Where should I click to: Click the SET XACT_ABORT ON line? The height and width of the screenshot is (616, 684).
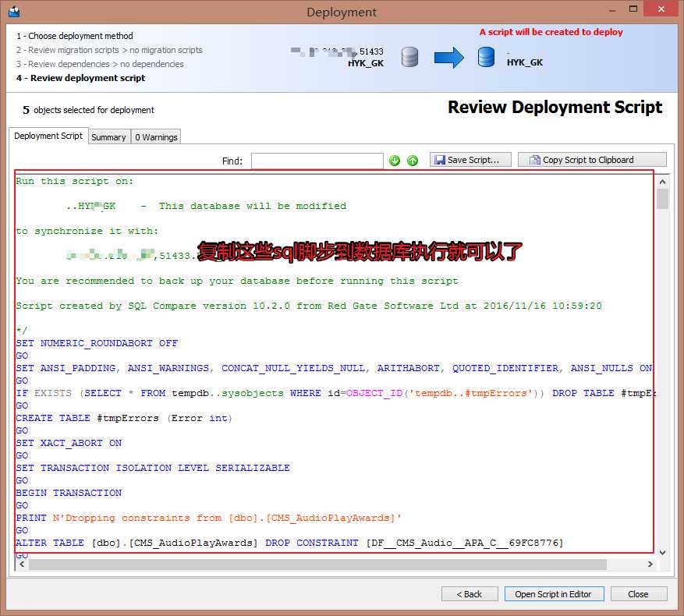click(x=69, y=443)
